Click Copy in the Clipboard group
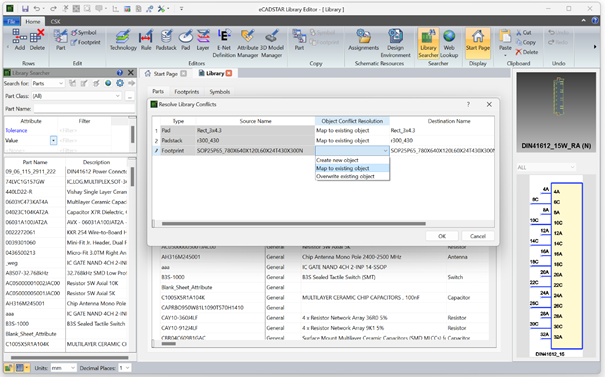The image size is (605, 377). [526, 42]
